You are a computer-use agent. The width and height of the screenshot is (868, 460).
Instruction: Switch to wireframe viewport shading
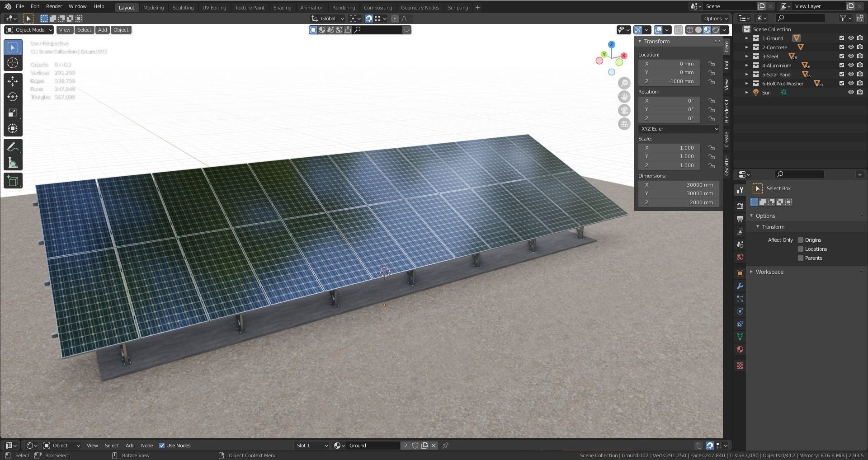tap(690, 30)
